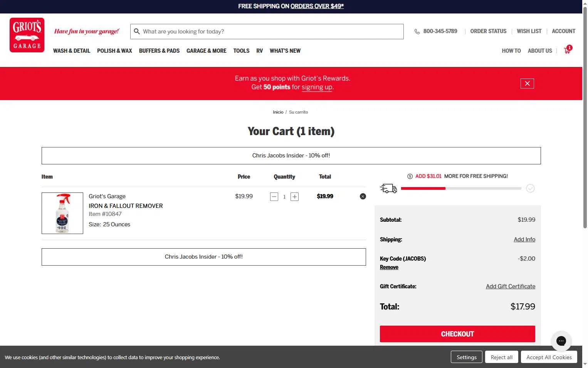The height and width of the screenshot is (368, 588).
Task: Open the IRON & FALLOUT REMOVER product link
Action: pos(126,206)
